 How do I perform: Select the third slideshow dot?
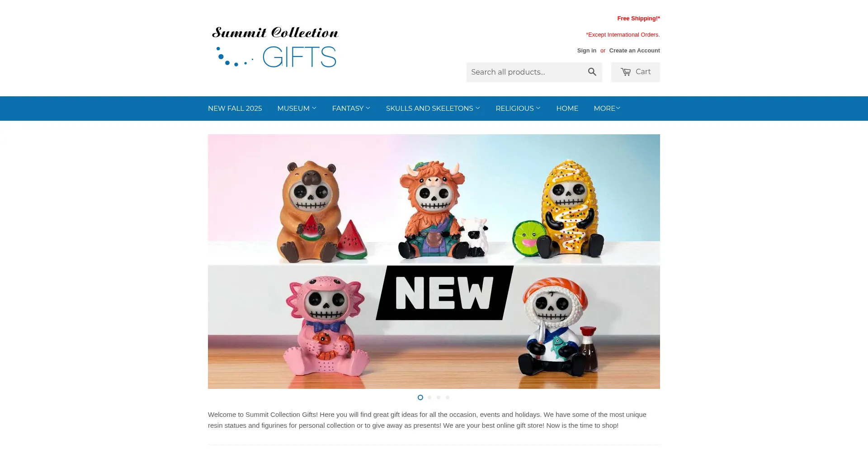[x=439, y=397]
